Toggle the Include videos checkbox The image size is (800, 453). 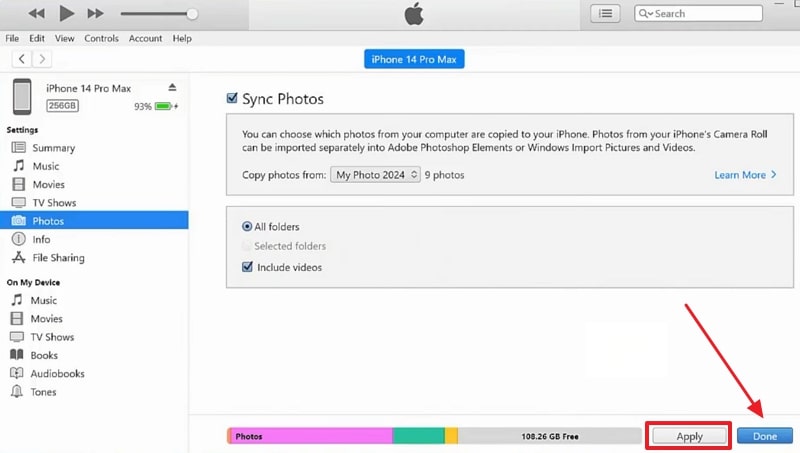[247, 267]
